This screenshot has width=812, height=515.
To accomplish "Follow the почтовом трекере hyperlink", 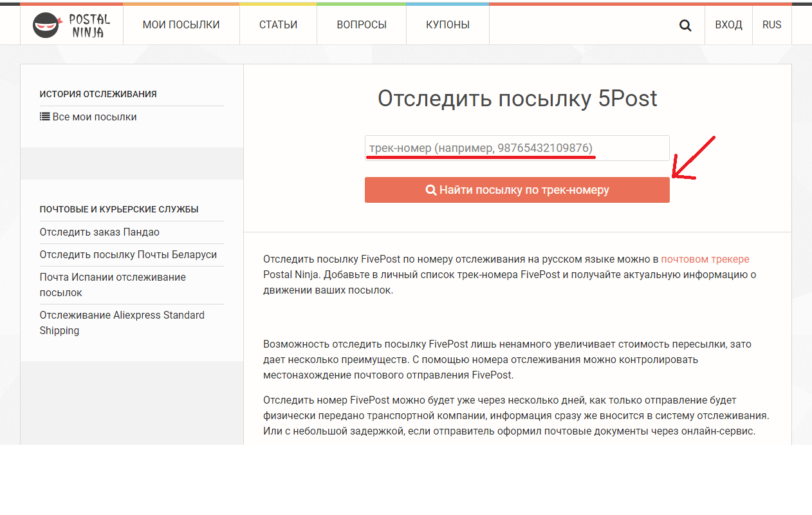I will click(x=705, y=259).
